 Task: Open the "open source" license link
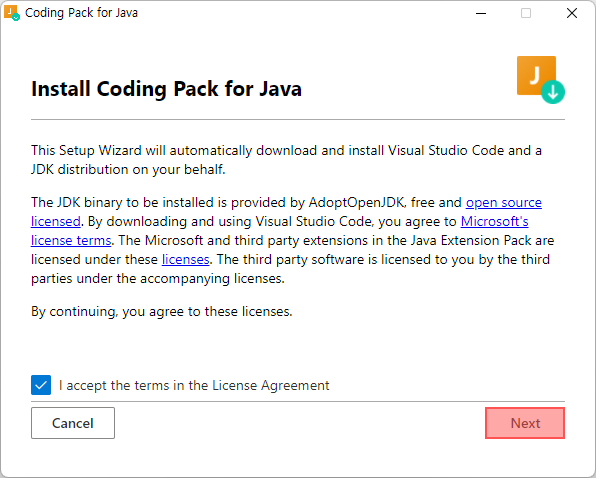(x=504, y=203)
